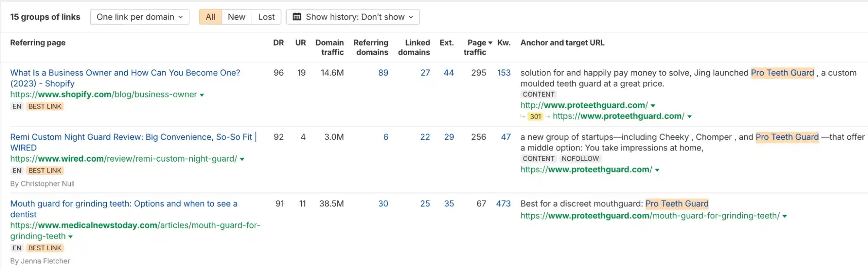Click caret beside mouth-guard-for-grinding-teeth target URL
Image resolution: width=868 pixels, height=269 pixels.
point(785,216)
